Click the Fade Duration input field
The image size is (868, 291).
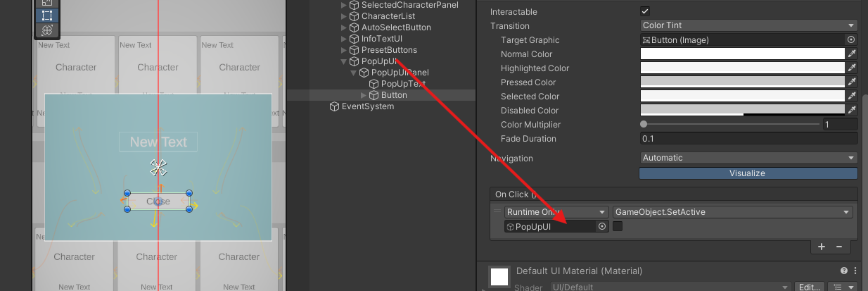pyautogui.click(x=748, y=139)
